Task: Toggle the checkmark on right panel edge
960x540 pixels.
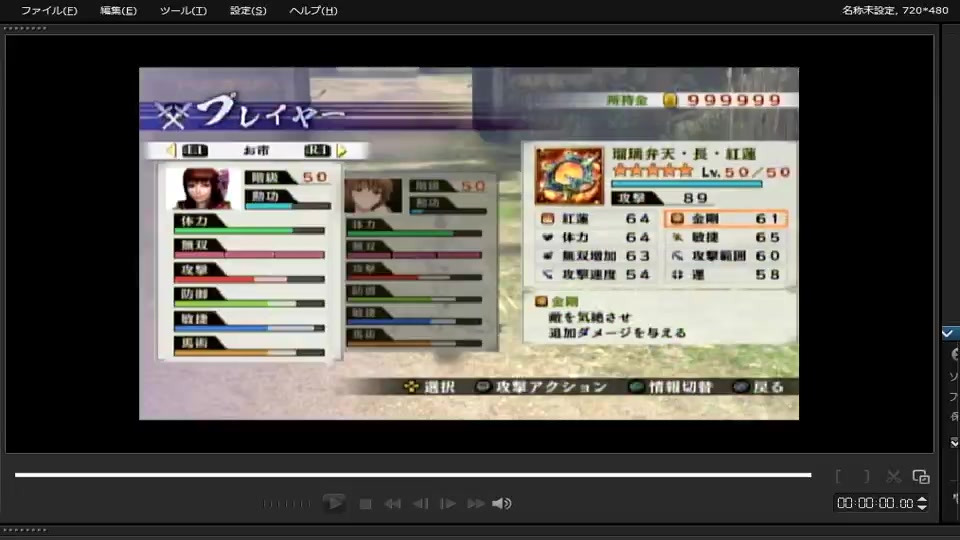Action: coord(948,333)
